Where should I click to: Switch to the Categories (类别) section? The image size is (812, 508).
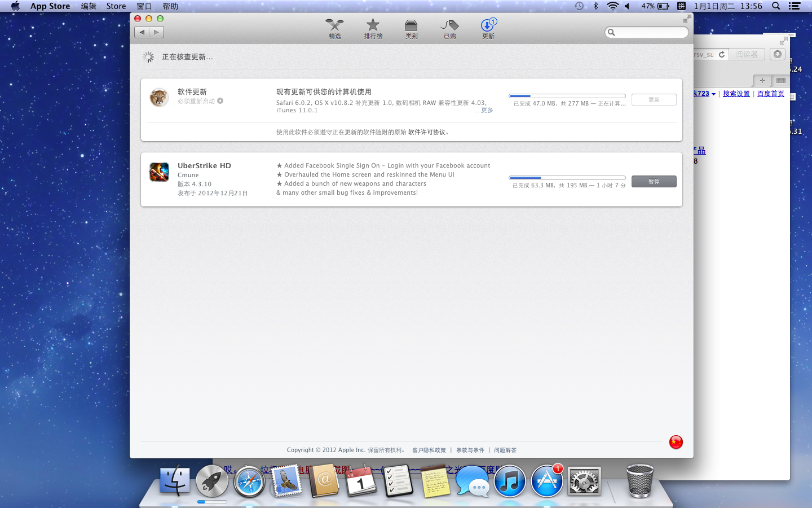coord(411,28)
